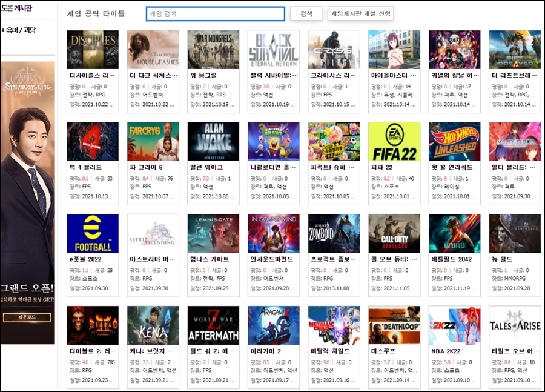Click the 뉴 월드 title link

tap(502, 259)
